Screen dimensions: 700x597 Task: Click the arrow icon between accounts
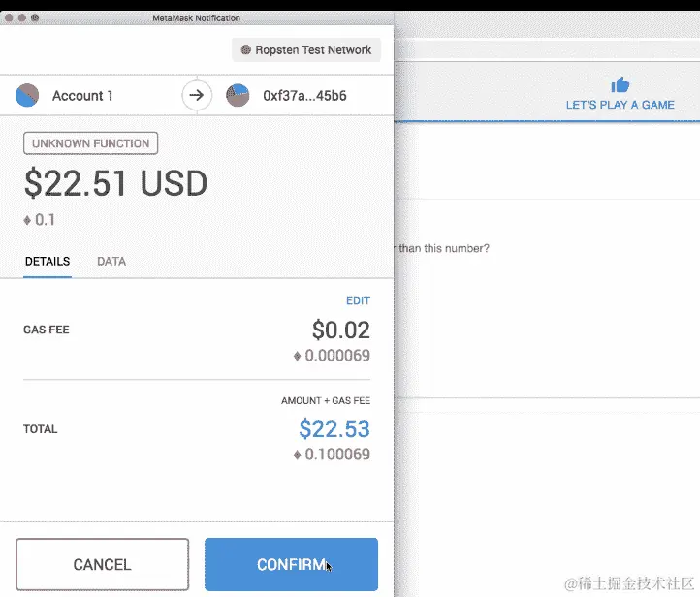pyautogui.click(x=197, y=95)
